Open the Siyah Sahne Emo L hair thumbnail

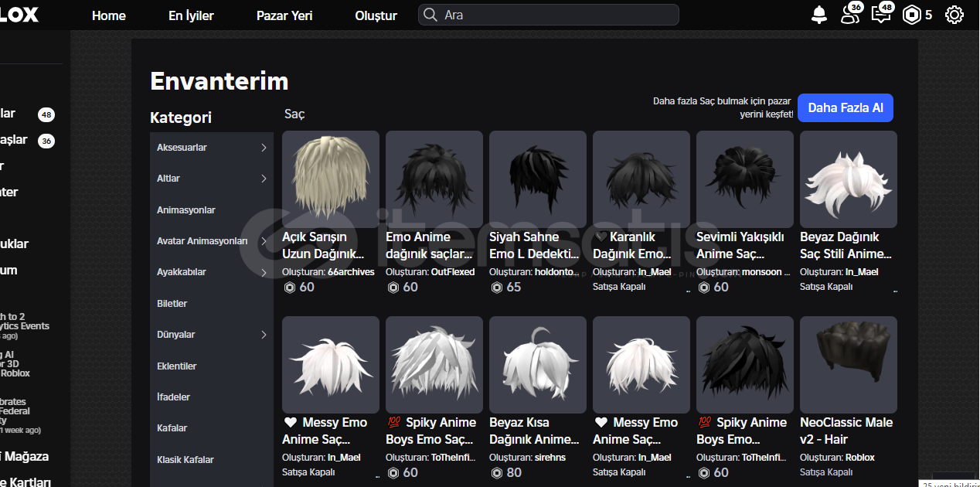pyautogui.click(x=538, y=179)
